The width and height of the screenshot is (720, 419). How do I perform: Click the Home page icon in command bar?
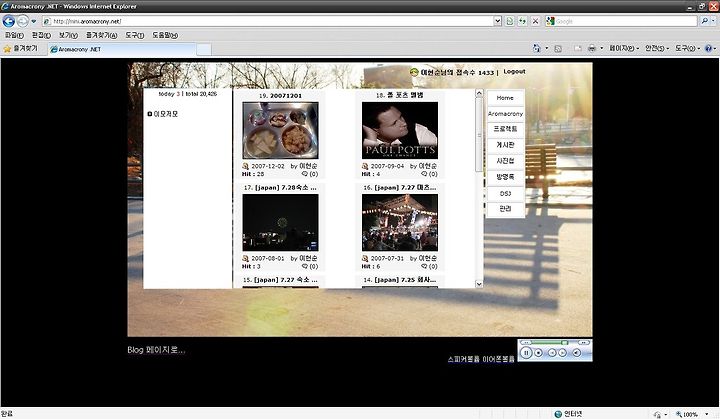(536, 48)
